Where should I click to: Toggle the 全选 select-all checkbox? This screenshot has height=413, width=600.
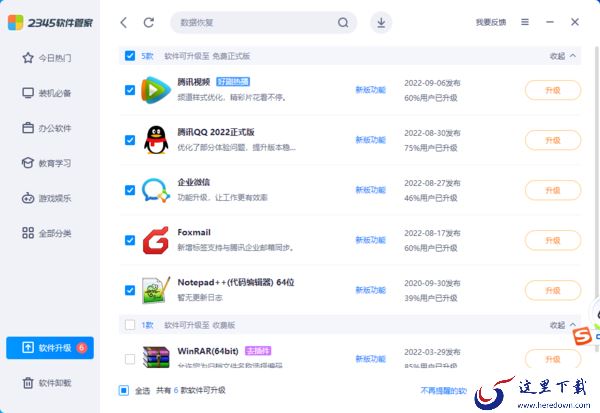coord(124,390)
